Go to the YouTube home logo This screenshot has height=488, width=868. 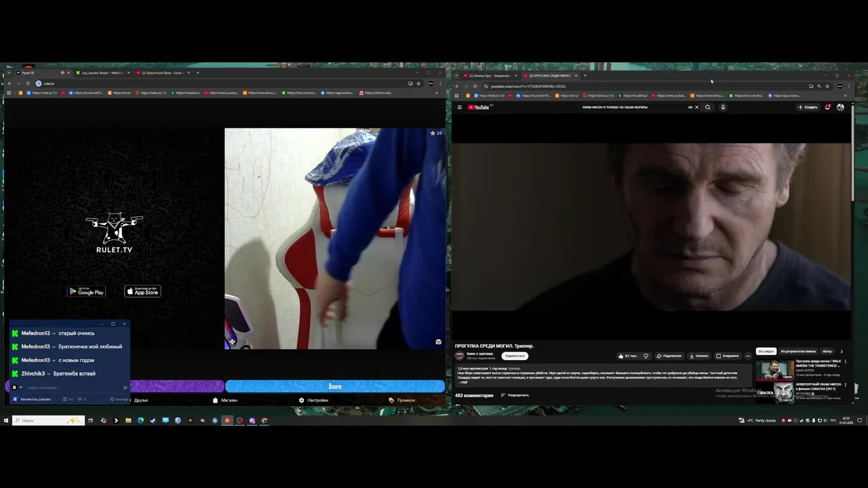click(x=478, y=107)
